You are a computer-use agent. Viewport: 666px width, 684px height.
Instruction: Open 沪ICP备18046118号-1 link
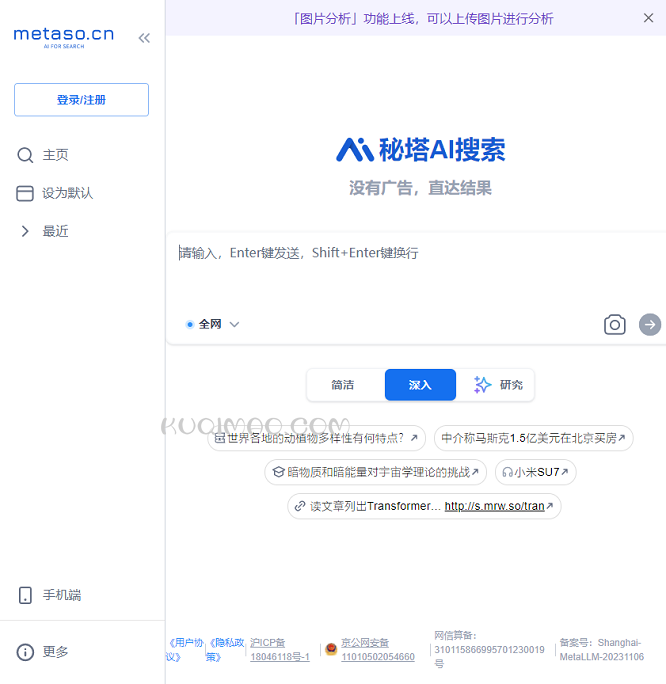[x=280, y=650]
